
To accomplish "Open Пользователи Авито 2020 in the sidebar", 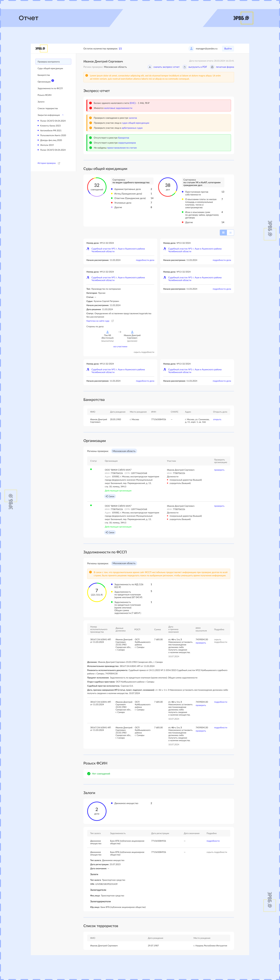I will point(53,135).
